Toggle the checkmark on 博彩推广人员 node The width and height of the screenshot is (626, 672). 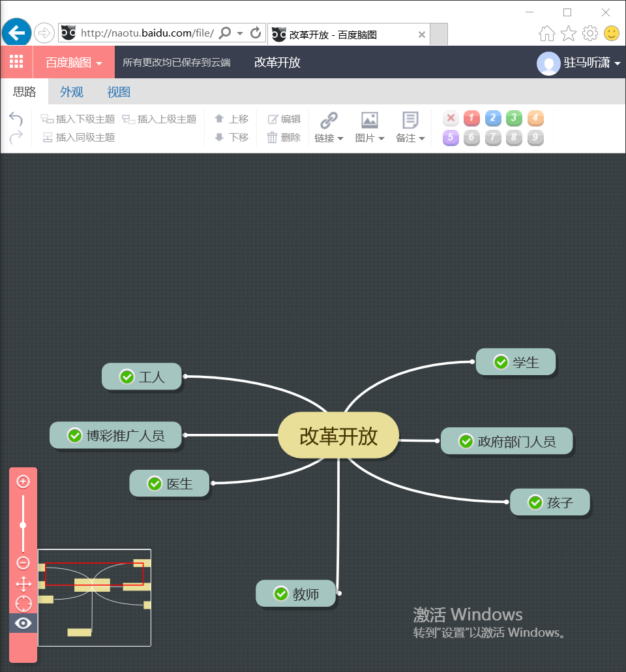pos(75,435)
